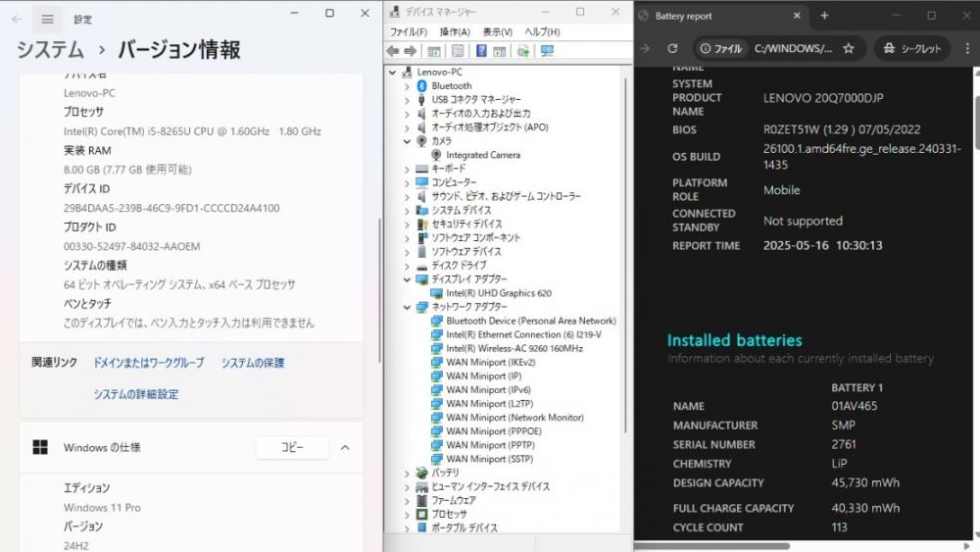Open システムの保護 link
The image size is (980, 552).
[253, 363]
